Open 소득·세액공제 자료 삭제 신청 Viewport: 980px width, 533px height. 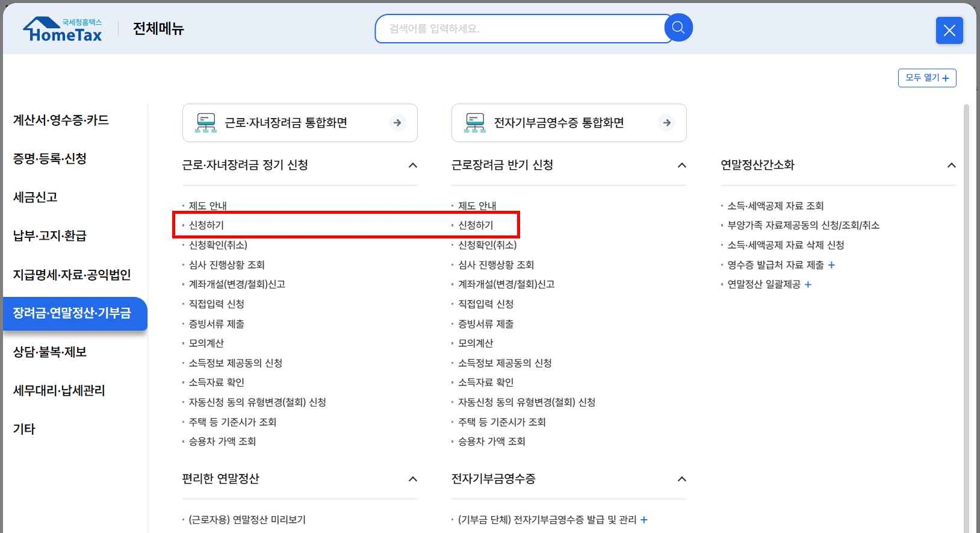(x=786, y=245)
